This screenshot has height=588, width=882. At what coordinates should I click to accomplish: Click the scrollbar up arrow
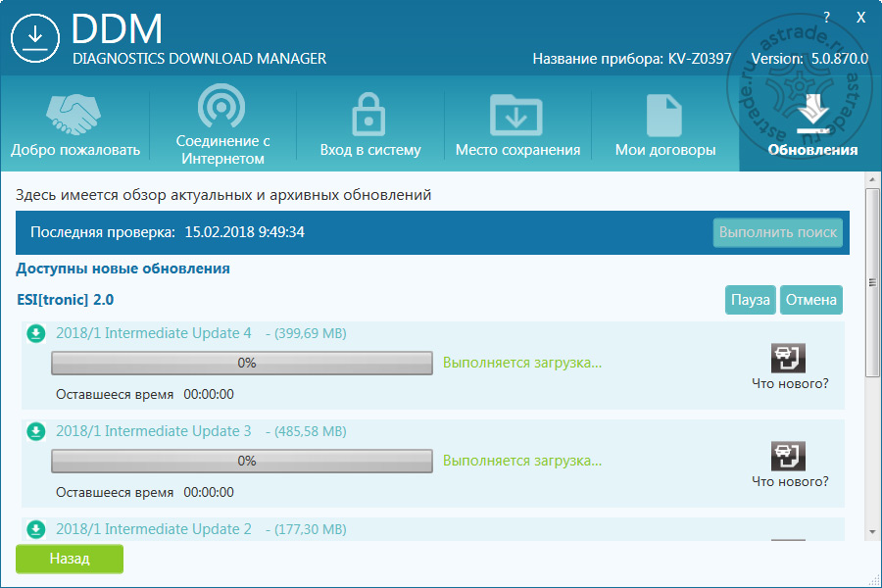click(872, 179)
